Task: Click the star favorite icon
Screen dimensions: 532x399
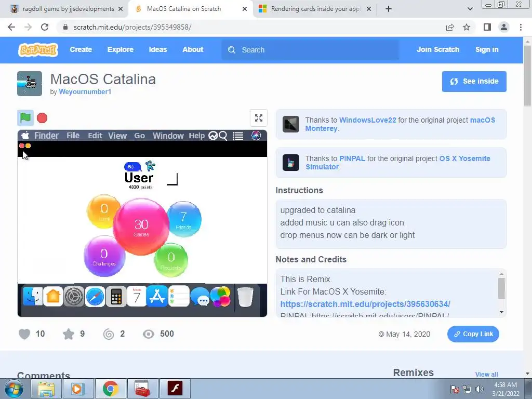Action: 69,334
